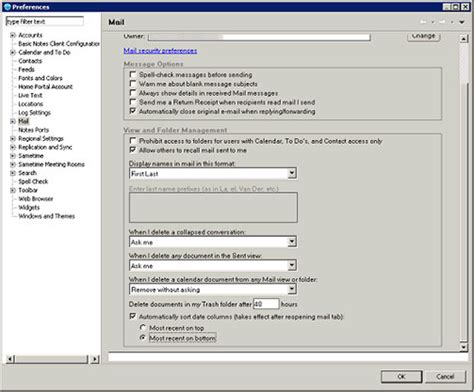Screen dimensions: 474x392
Task: Select Notes Ports tree item
Action: pos(33,130)
